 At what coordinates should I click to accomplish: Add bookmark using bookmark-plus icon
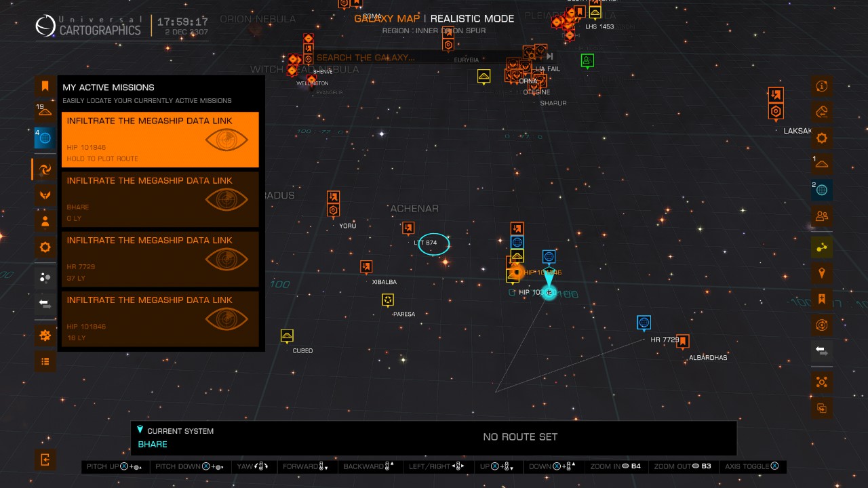[x=822, y=299]
